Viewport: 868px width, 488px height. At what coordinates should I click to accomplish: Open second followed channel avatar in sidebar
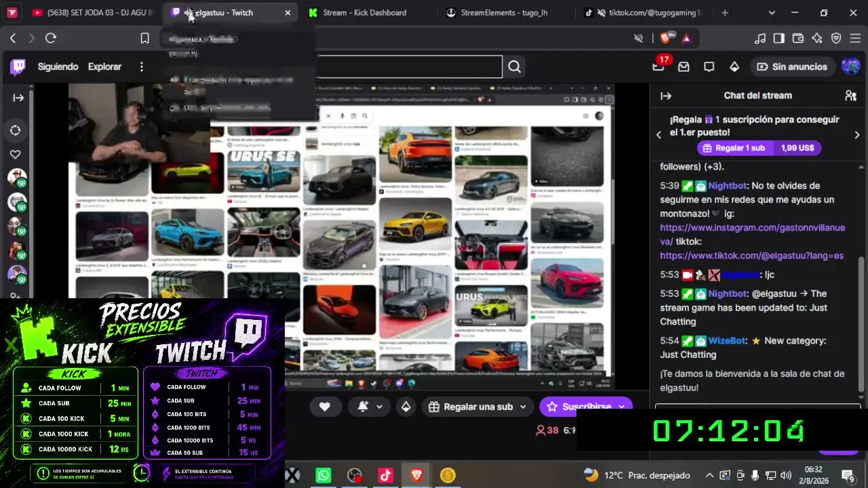[x=16, y=202]
